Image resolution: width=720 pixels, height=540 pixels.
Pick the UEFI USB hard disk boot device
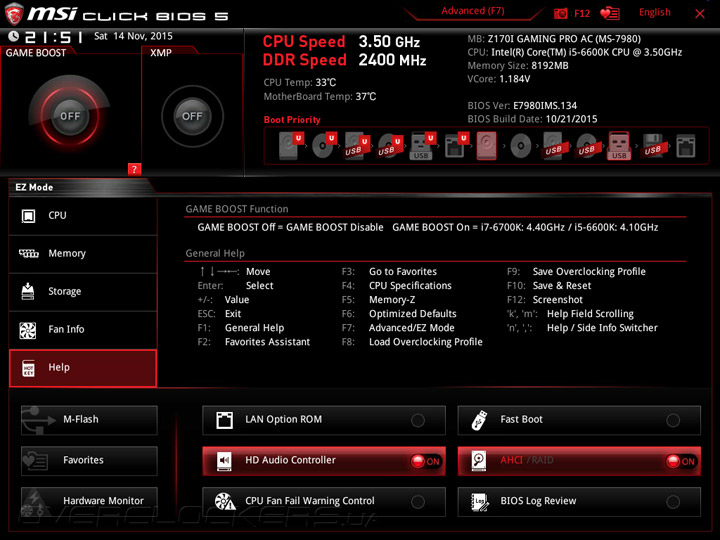[x=357, y=146]
